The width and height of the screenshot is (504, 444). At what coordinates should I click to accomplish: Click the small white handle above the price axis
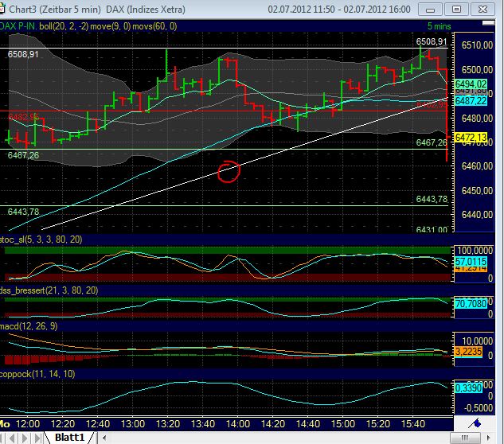[x=488, y=23]
